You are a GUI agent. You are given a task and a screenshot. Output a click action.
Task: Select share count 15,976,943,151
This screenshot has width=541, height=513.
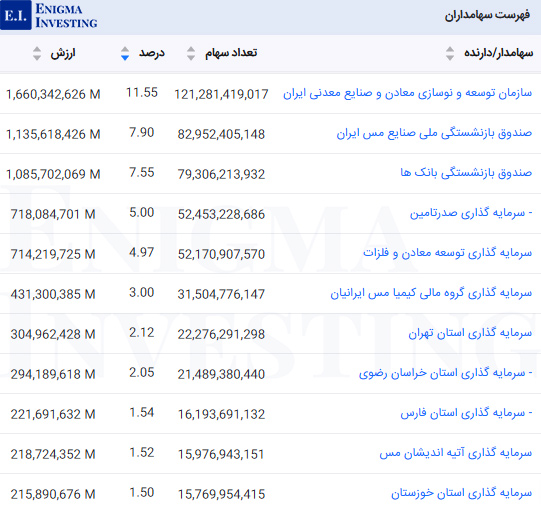coord(221,454)
